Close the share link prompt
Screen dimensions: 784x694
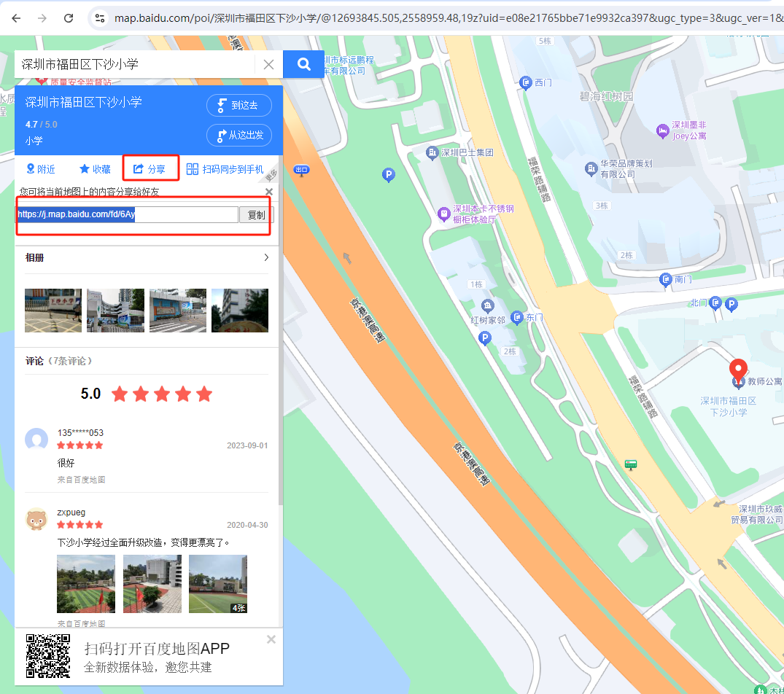tap(269, 192)
